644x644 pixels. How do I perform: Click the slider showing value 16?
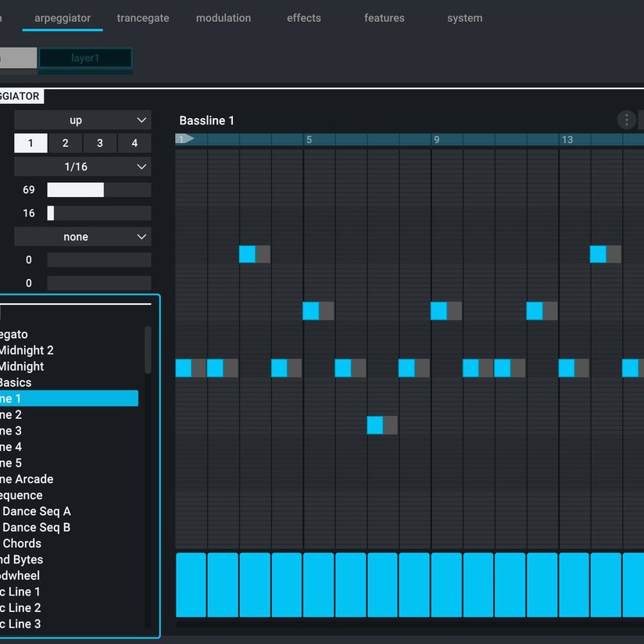click(98, 213)
